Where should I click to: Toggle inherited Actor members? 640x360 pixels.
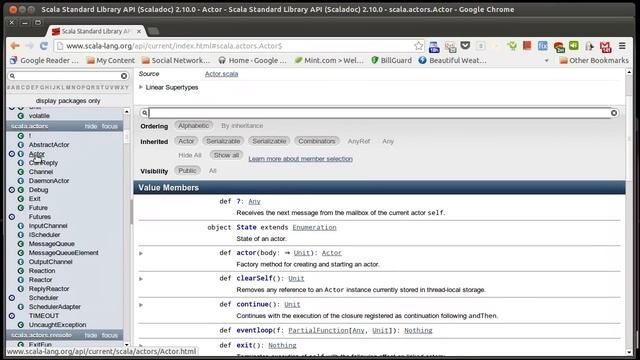[186, 141]
